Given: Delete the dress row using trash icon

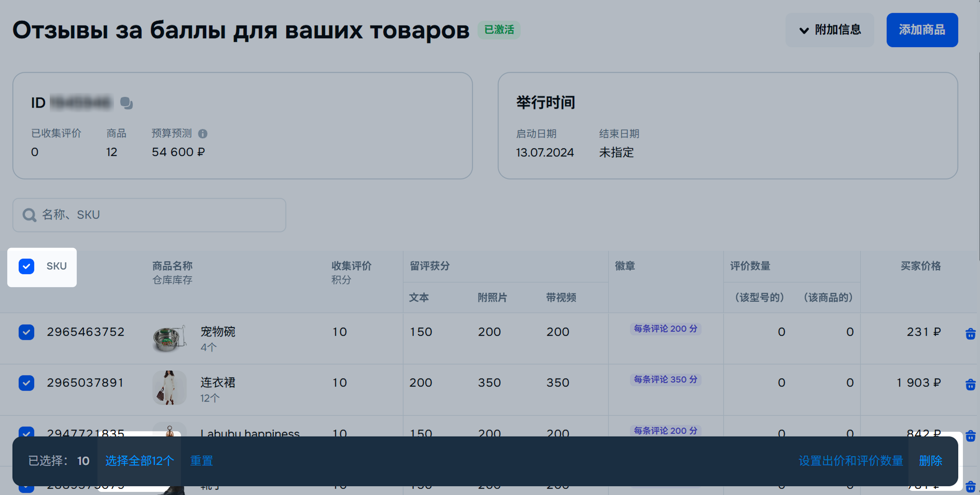Looking at the screenshot, I should click(x=970, y=384).
